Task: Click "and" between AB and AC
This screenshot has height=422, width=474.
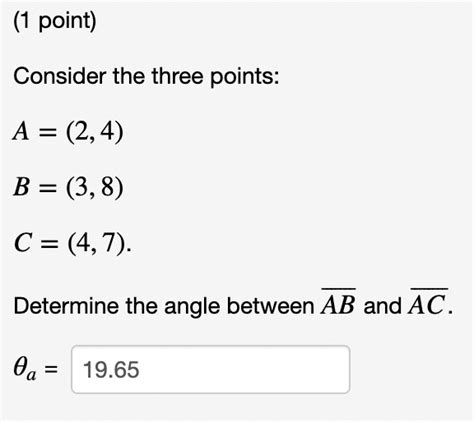Action: click(x=382, y=306)
